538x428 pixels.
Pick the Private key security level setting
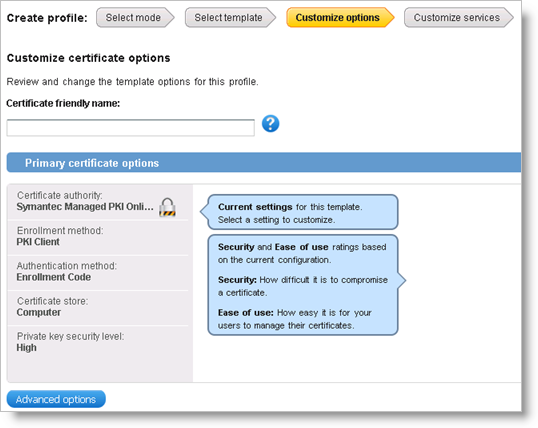[98, 343]
